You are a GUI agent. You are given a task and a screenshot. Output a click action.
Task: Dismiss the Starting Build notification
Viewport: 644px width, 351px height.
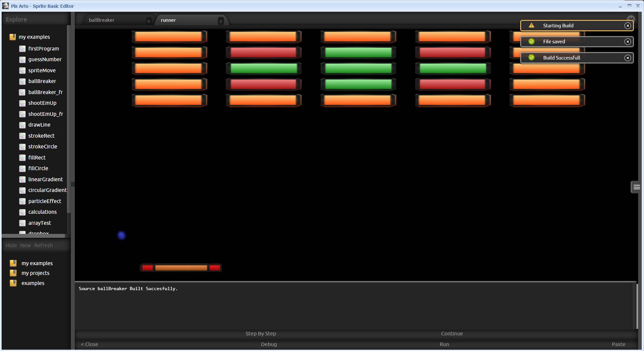tap(628, 25)
